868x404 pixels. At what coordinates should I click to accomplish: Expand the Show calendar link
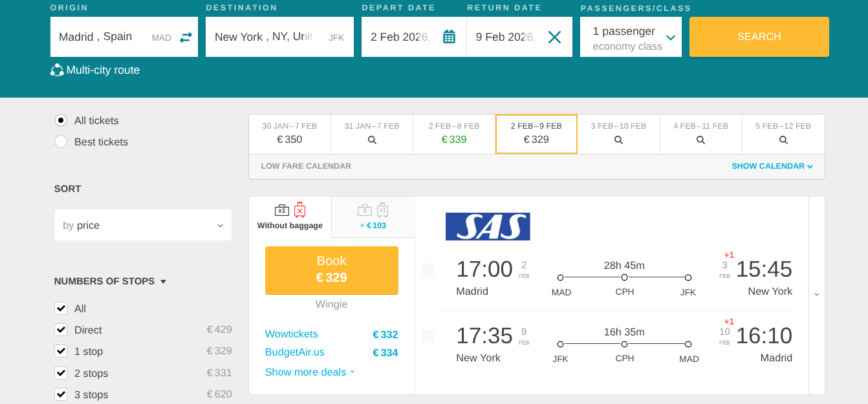[x=772, y=166]
